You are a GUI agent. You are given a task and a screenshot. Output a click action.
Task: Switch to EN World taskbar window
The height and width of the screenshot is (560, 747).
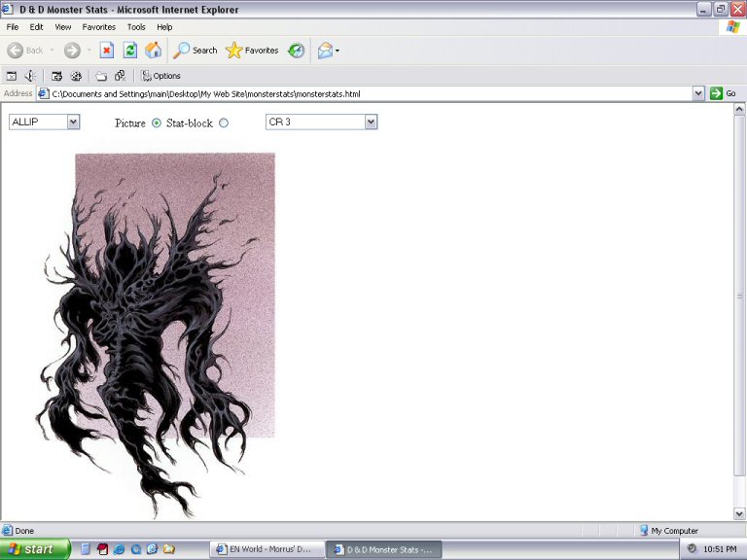point(267,549)
